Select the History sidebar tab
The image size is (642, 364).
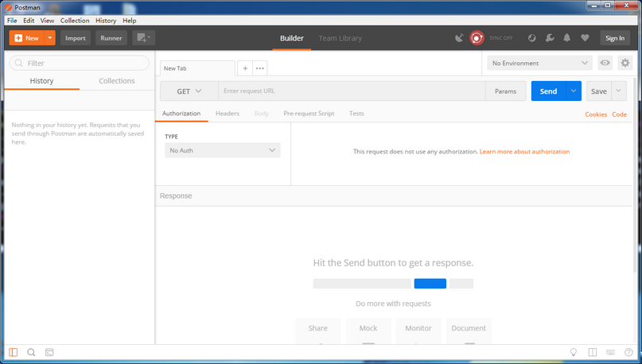(x=41, y=81)
